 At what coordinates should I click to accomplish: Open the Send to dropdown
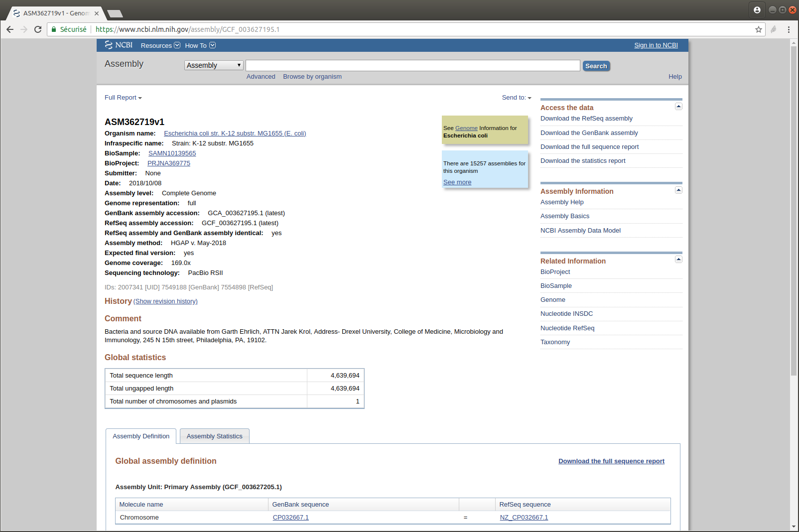tap(517, 98)
